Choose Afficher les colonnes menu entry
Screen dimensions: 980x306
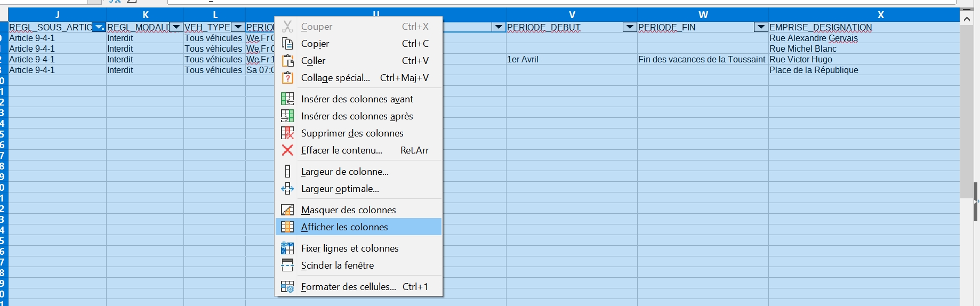pos(344,227)
